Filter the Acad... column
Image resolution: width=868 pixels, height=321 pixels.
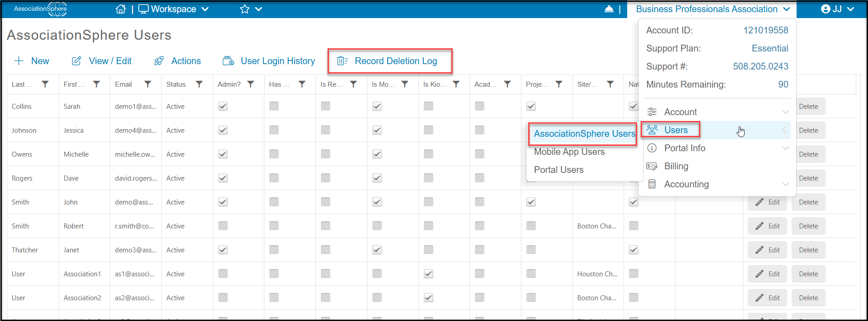tap(508, 84)
